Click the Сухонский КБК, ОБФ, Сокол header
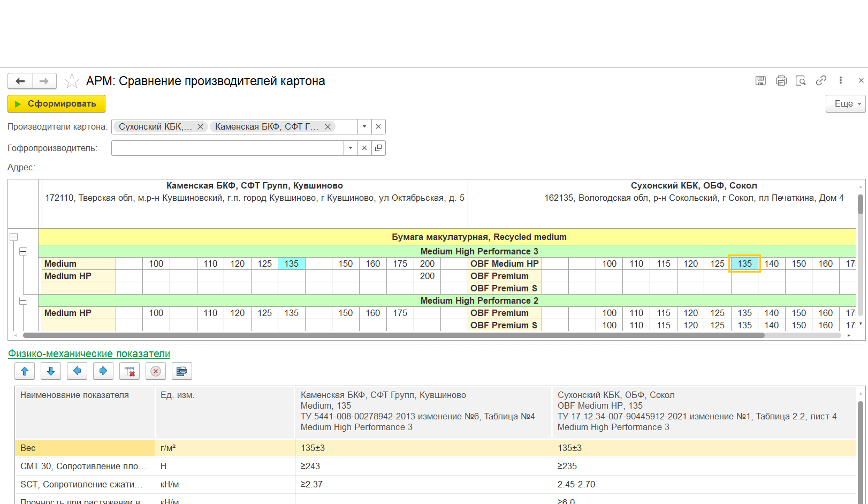The height and width of the screenshot is (504, 868). 694,185
